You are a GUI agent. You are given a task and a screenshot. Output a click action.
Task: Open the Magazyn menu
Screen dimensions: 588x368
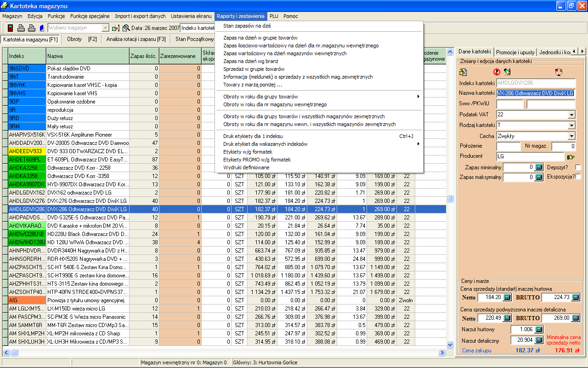pyautogui.click(x=12, y=16)
